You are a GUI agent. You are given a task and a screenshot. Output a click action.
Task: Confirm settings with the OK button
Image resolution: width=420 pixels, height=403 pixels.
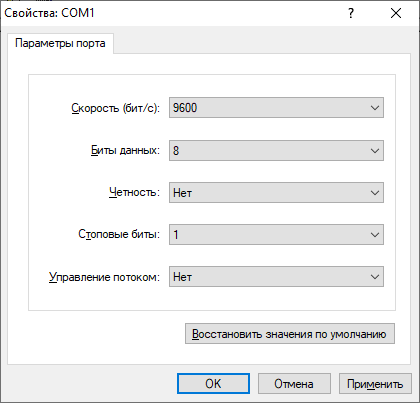point(213,384)
